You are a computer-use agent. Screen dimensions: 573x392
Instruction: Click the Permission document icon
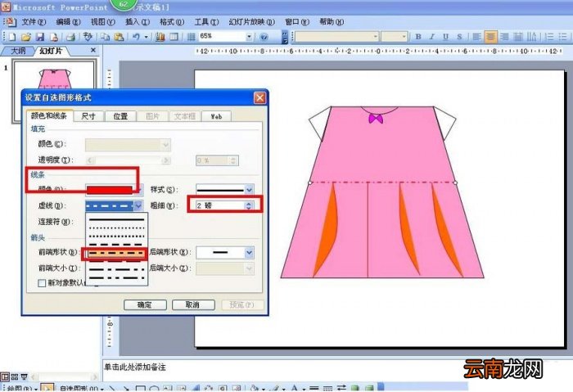point(54,37)
